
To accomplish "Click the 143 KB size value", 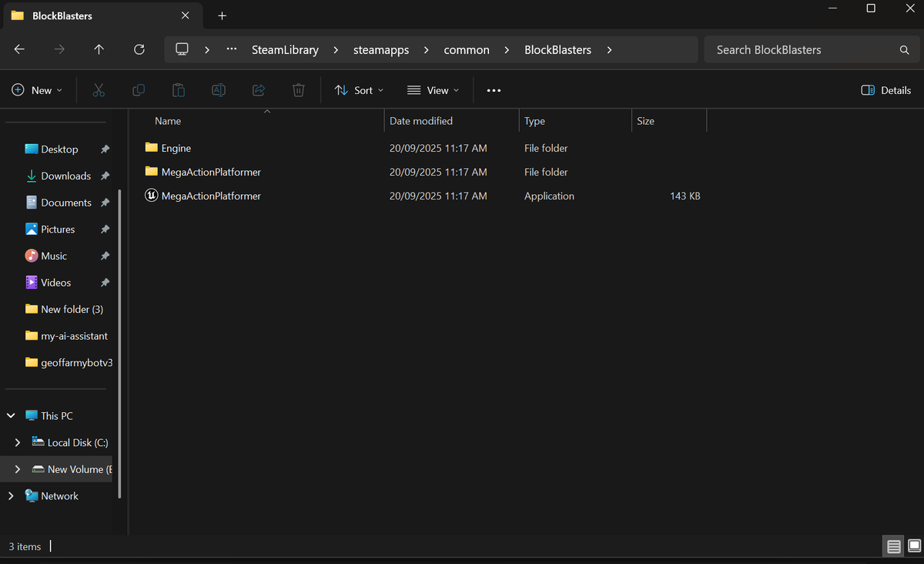I will click(x=685, y=196).
